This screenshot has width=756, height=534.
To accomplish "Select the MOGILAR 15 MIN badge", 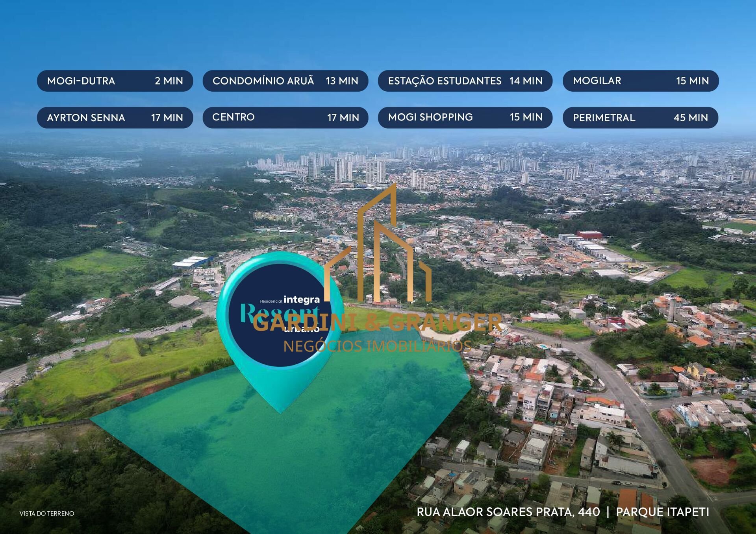I will coord(641,81).
